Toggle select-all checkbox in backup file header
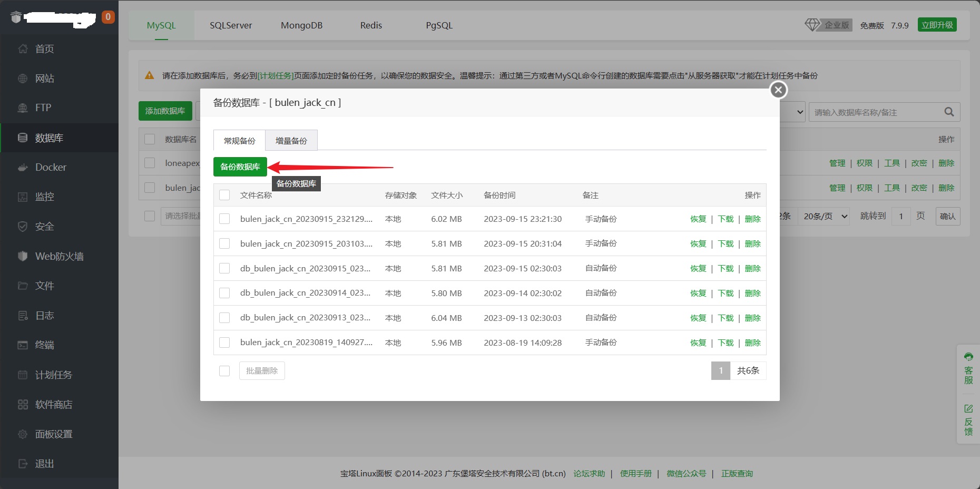 click(x=224, y=195)
